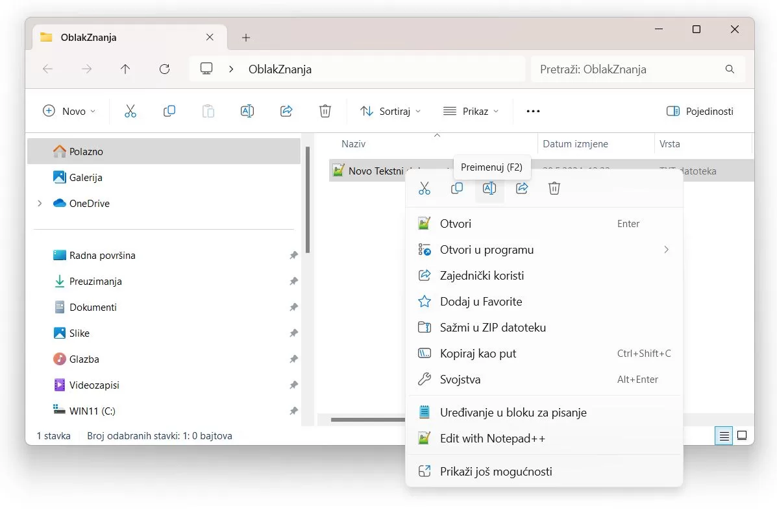Switch to details list view in status bar
The image size is (777, 532).
[723, 435]
